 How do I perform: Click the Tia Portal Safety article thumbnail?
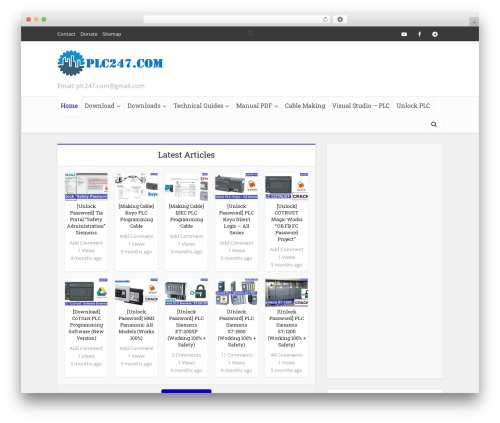pyautogui.click(x=86, y=186)
